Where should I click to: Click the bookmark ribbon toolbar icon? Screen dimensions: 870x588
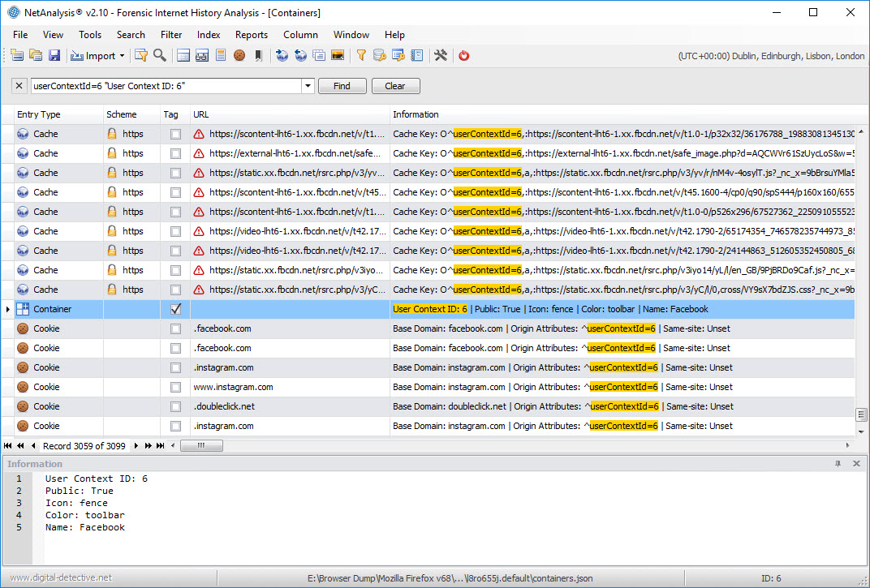coord(258,55)
